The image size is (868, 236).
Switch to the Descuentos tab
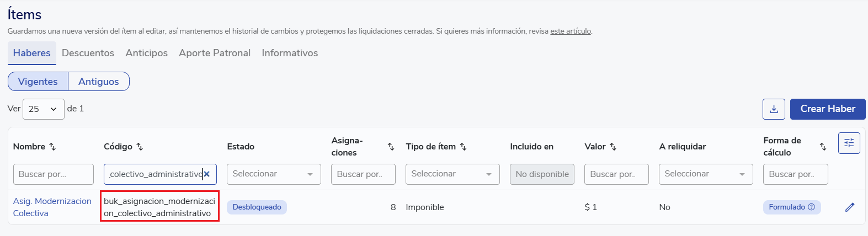[88, 53]
